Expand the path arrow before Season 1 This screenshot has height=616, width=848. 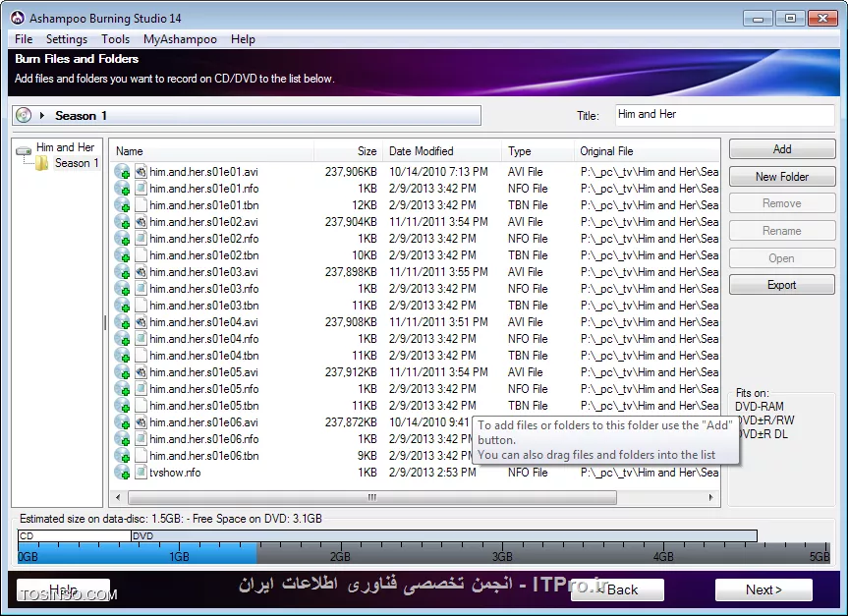41,115
